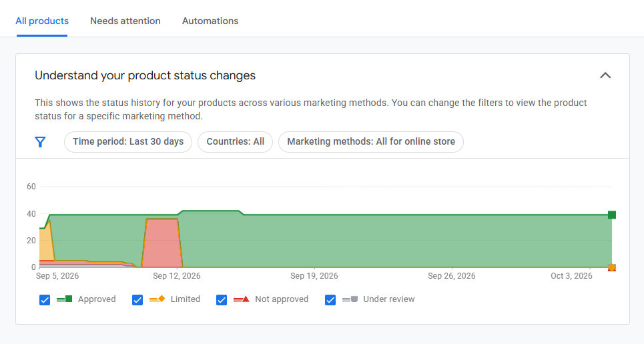Click the 20 y-axis label

click(31, 241)
